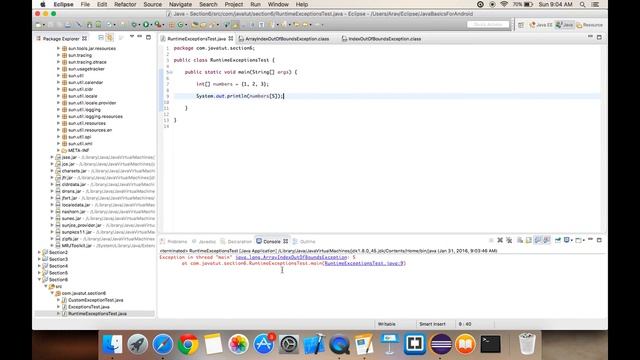This screenshot has width=640, height=360.
Task: Minimize the Console view
Action: point(590,240)
